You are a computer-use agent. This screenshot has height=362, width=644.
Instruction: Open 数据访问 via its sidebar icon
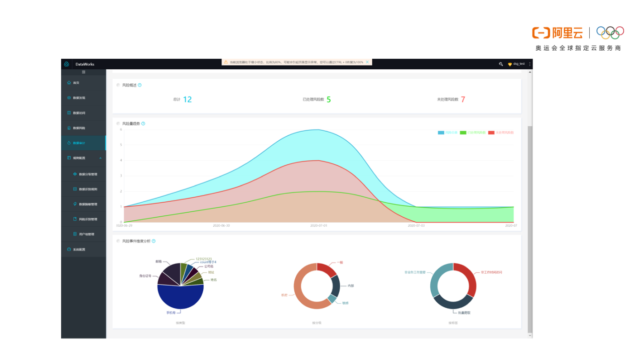pos(69,113)
